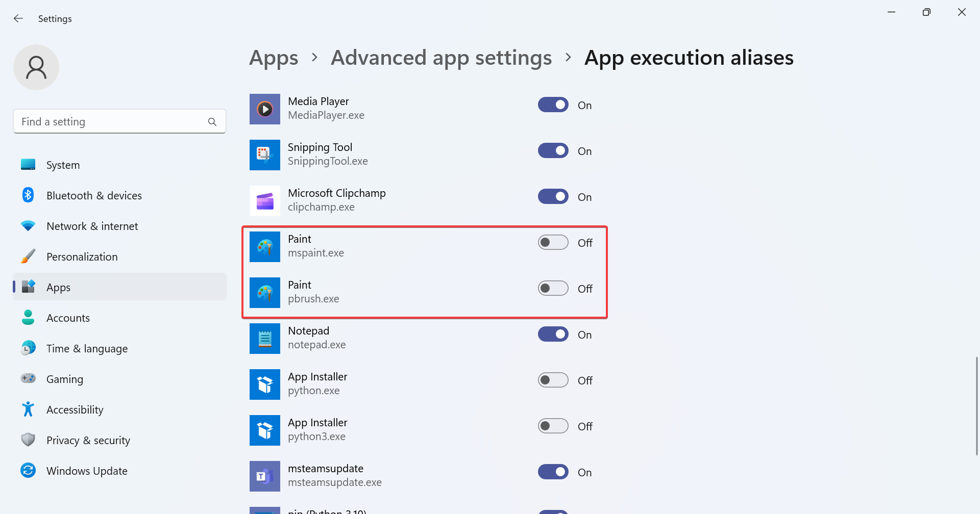
Task: Click the Microsoft Clipchamp app icon
Action: [x=264, y=201]
